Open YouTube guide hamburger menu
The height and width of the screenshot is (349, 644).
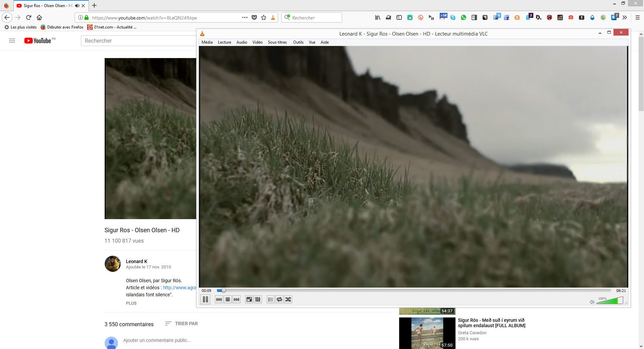click(12, 41)
